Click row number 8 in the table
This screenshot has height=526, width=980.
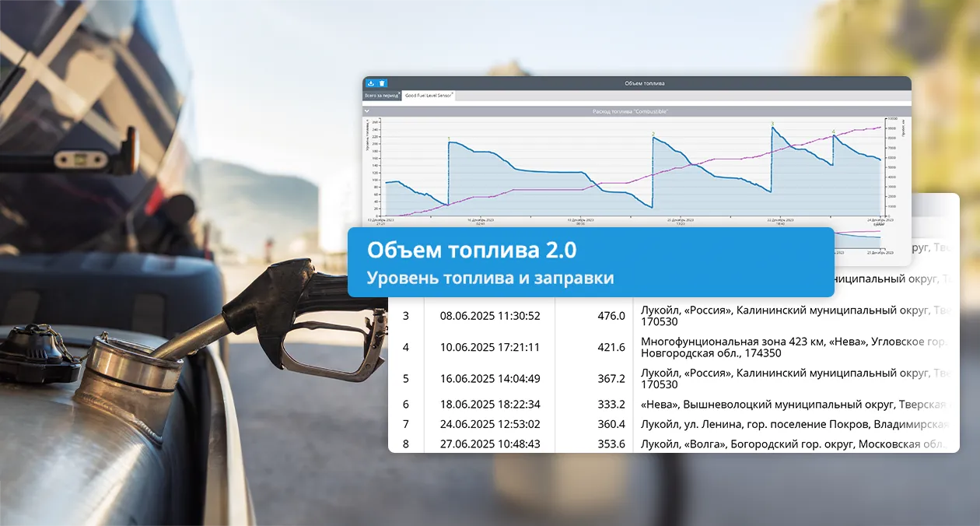[x=405, y=444]
